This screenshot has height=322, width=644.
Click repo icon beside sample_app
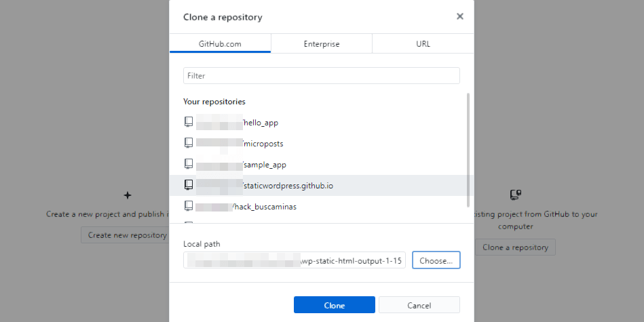(189, 164)
